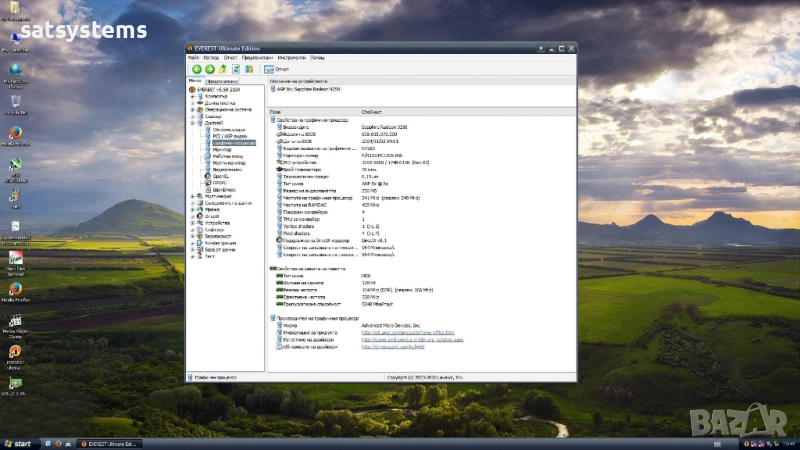Click the driver download hyperlink

(x=410, y=339)
